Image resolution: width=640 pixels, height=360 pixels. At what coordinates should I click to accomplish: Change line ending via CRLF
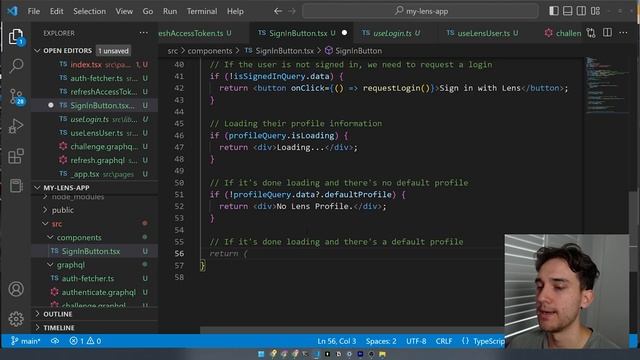click(444, 341)
